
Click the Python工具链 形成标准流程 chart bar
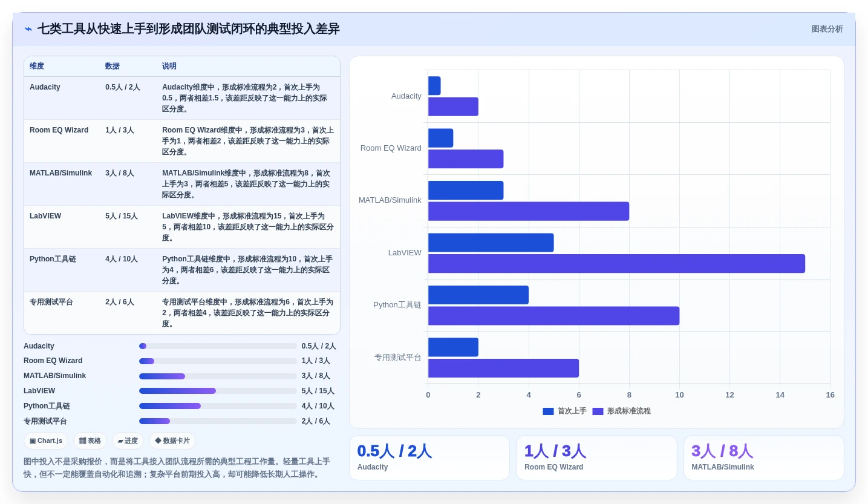[x=553, y=316]
